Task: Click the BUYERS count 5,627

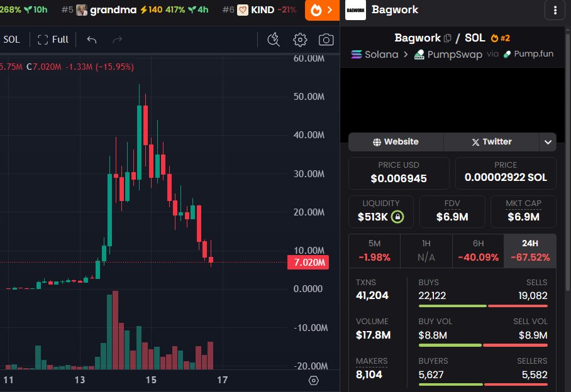Action: pyautogui.click(x=431, y=375)
